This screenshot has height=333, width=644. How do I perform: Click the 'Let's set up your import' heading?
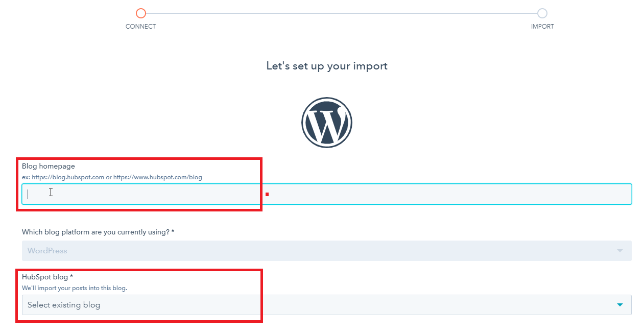(327, 66)
